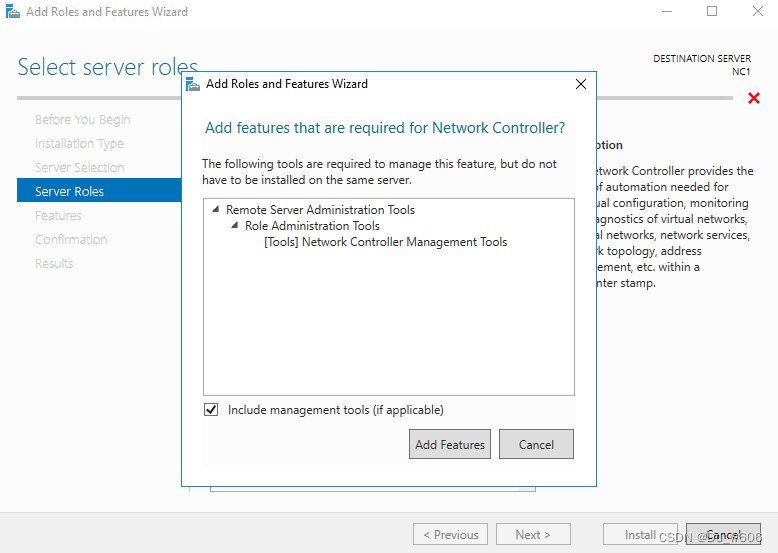Click the NC1 server name
The height and width of the screenshot is (553, 778).
(x=741, y=71)
